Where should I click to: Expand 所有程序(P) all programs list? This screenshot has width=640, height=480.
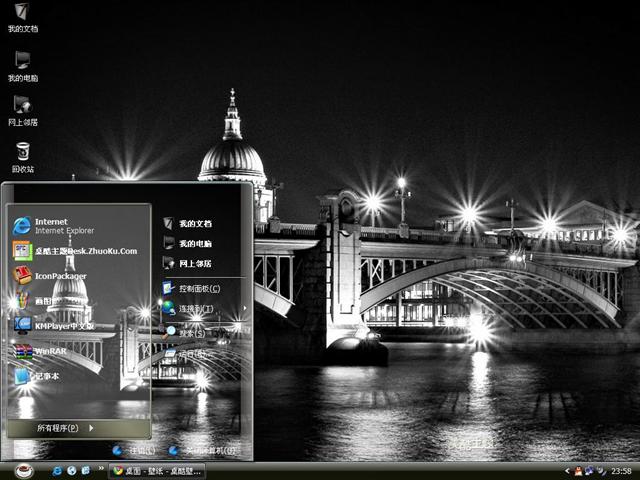point(66,428)
